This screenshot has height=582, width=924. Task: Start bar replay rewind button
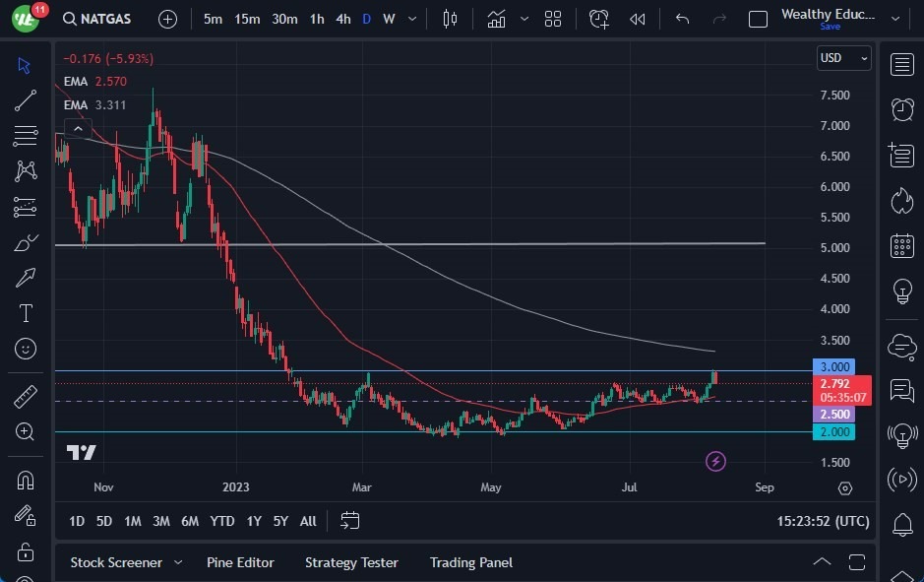637,19
